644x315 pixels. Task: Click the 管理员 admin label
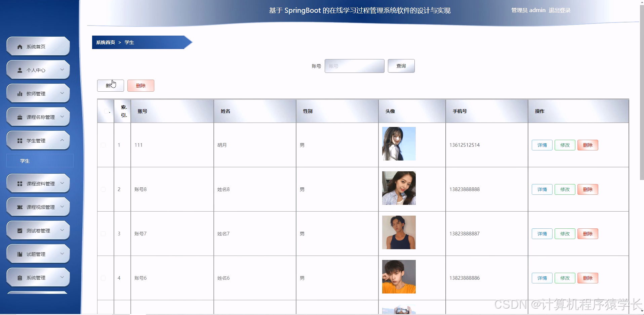click(x=528, y=10)
